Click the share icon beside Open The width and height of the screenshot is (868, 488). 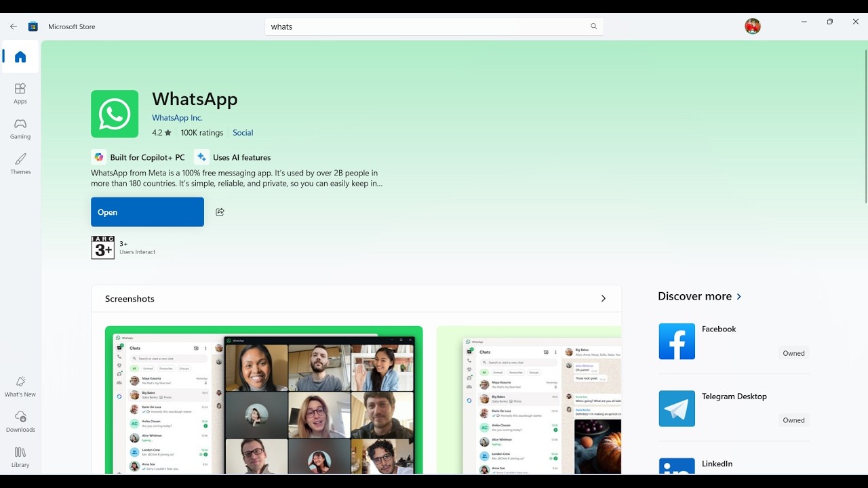(x=220, y=212)
